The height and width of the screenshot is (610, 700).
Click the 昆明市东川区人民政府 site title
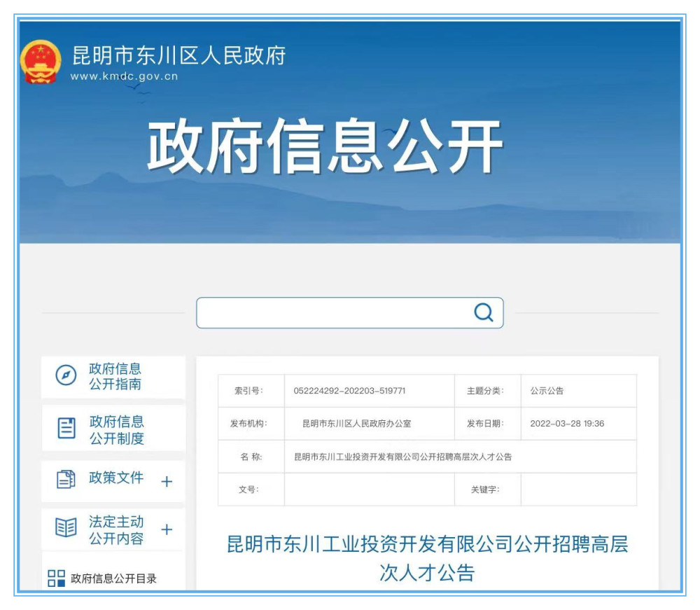pos(179,55)
